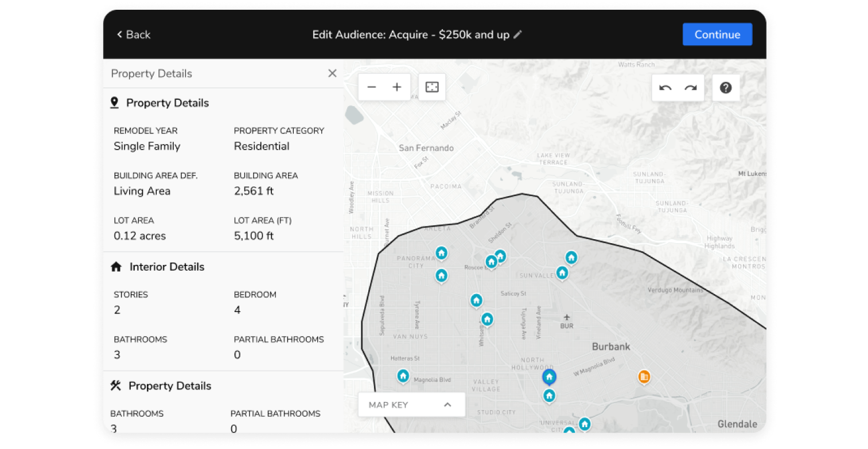This screenshot has width=868, height=449.
Task: Click the home icon beside Interior Details
Action: (x=116, y=267)
